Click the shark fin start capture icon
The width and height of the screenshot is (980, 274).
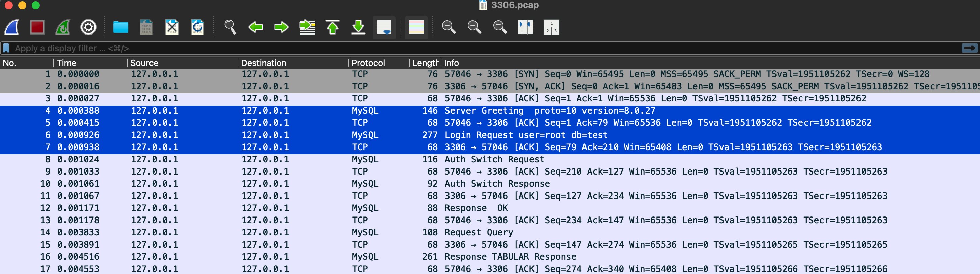(x=12, y=27)
